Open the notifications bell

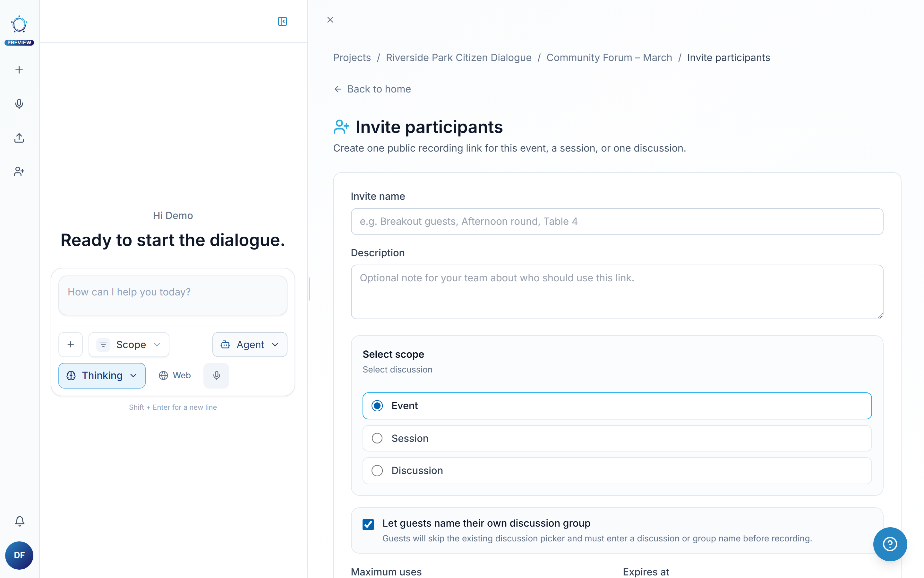20,521
